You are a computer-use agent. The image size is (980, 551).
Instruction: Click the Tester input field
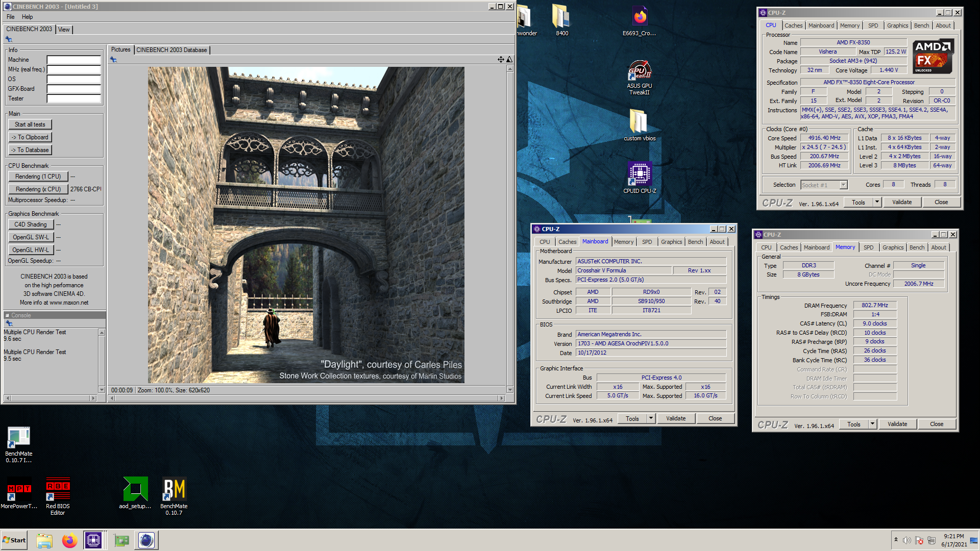(x=74, y=98)
